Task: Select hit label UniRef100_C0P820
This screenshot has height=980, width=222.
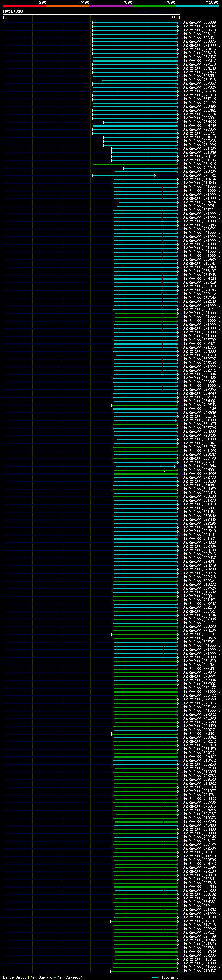Action: click(x=199, y=88)
